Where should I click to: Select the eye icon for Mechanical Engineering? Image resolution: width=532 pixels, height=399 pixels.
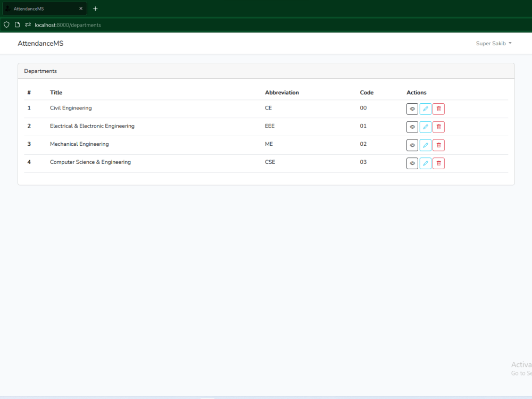[x=412, y=145]
